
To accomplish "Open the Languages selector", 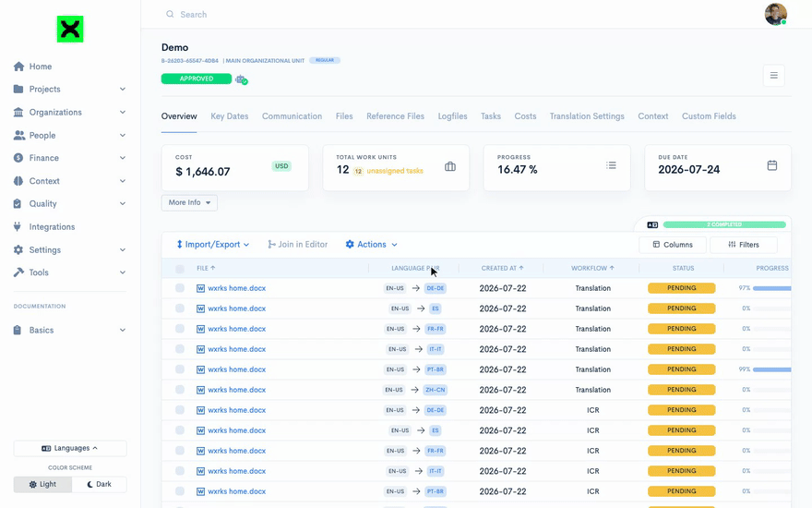I will click(70, 448).
